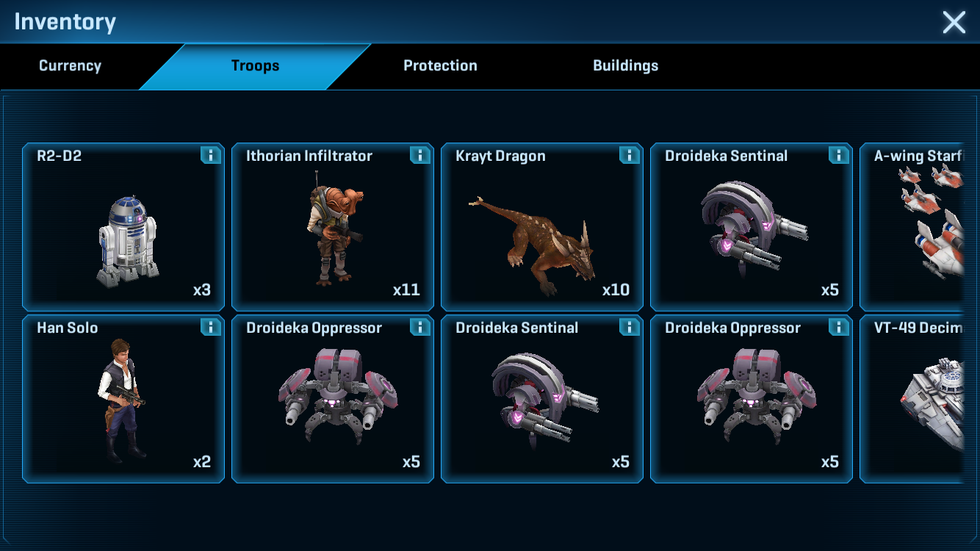Open the Protection tab

coord(440,66)
